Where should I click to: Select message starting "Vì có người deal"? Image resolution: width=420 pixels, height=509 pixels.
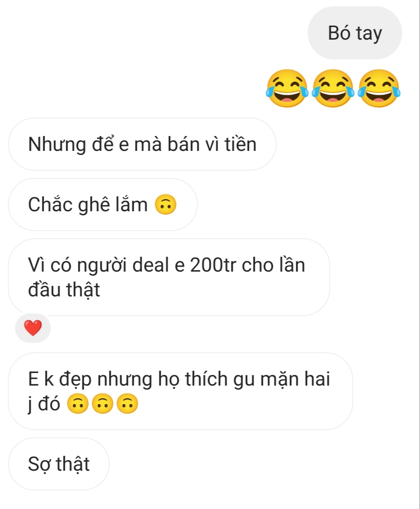pyautogui.click(x=169, y=277)
